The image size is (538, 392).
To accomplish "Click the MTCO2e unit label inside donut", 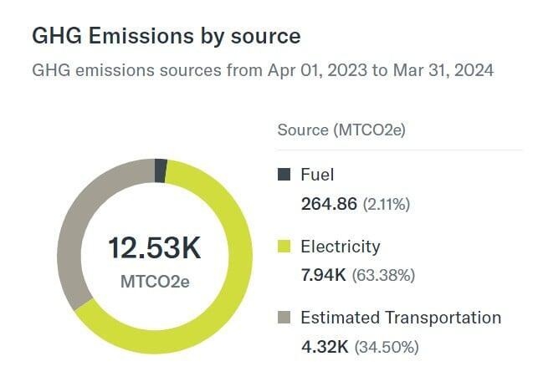I will coord(155,281).
